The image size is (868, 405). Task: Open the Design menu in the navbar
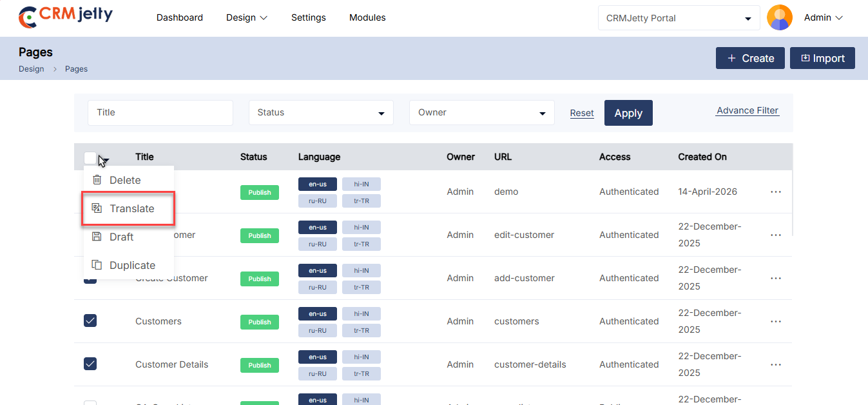pos(246,18)
